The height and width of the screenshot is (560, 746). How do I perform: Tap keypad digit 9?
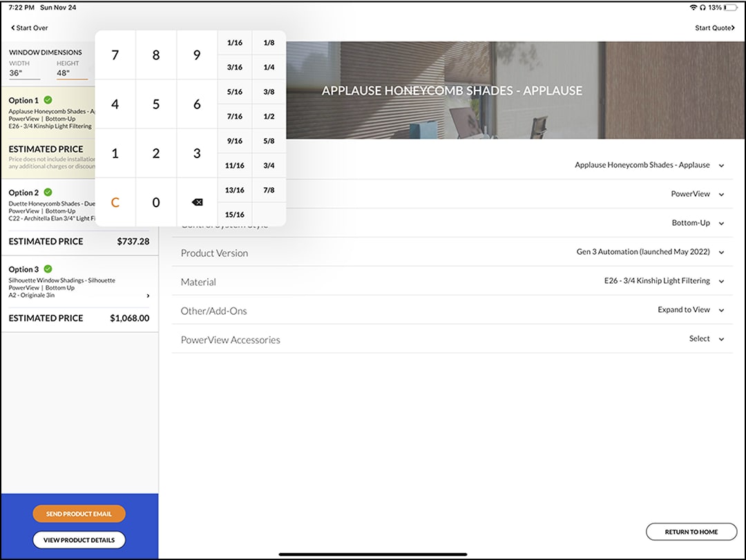tap(197, 55)
